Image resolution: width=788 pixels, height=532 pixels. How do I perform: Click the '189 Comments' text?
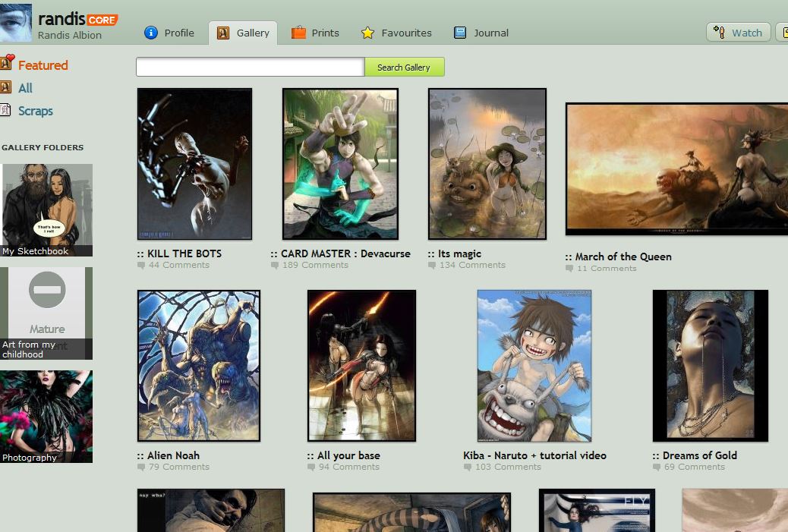point(315,266)
